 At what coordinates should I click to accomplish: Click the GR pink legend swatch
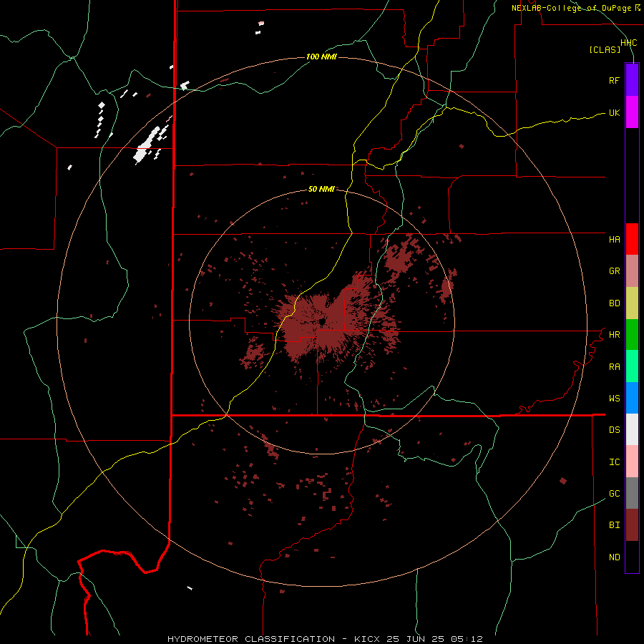[632, 271]
